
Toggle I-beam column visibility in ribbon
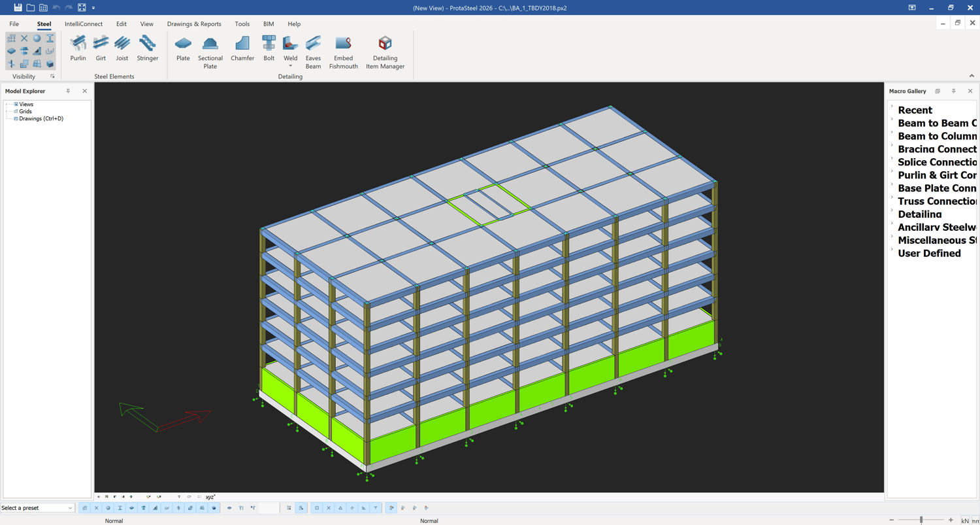click(50, 39)
